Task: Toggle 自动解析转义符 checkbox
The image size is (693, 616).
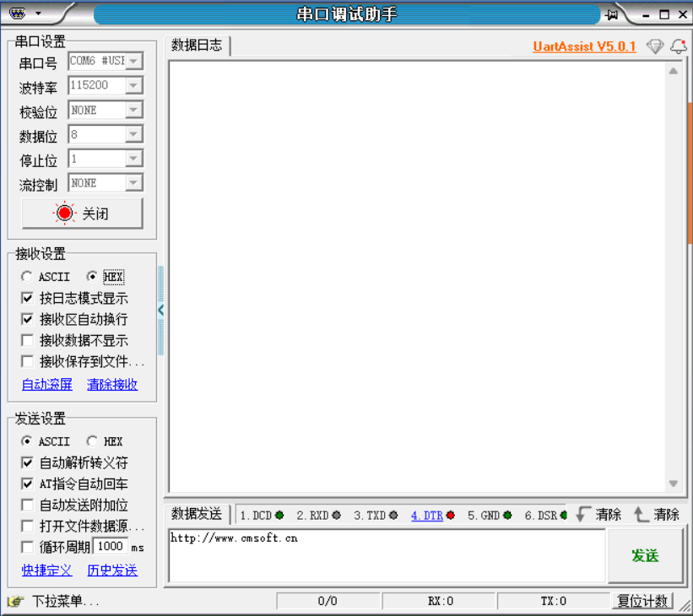Action: tap(27, 462)
